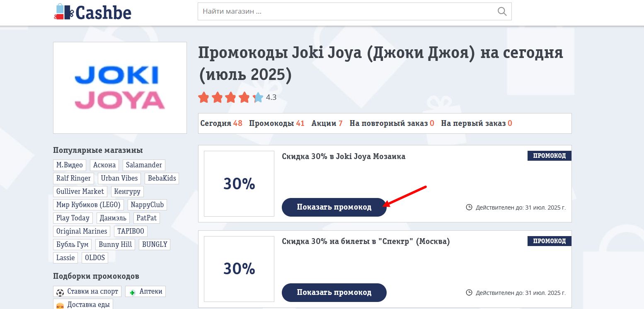644x309 pixels.
Task: Filter by Акции 7 tab
Action: [x=327, y=123]
